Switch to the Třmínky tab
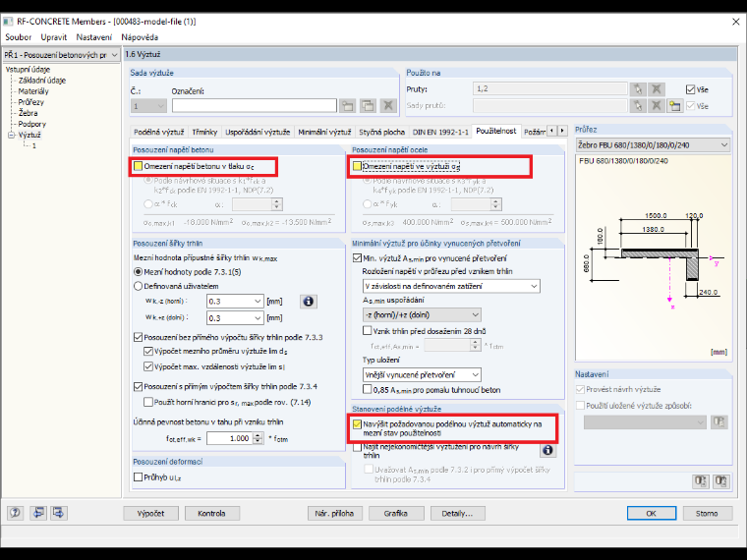 point(204,132)
